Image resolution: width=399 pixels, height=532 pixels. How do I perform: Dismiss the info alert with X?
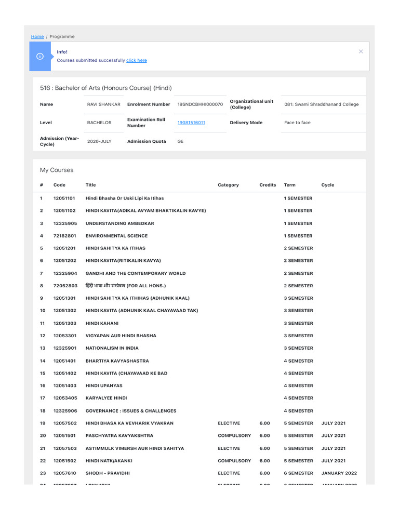pos(361,51)
